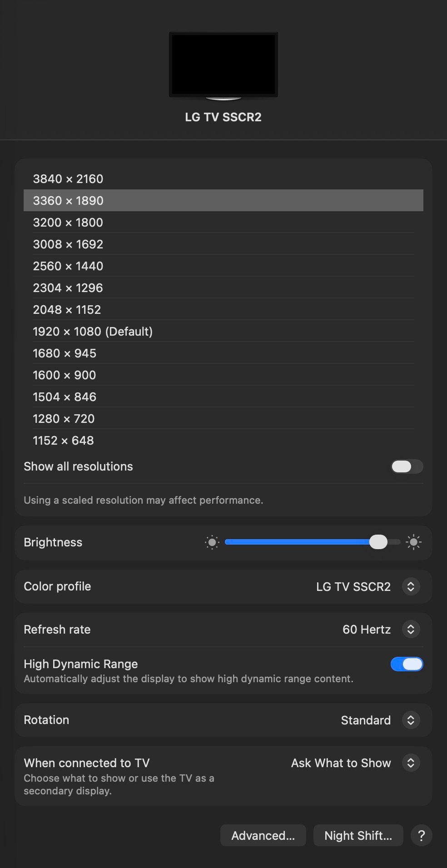Click the Refresh rate chevron stepper icon

point(411,629)
